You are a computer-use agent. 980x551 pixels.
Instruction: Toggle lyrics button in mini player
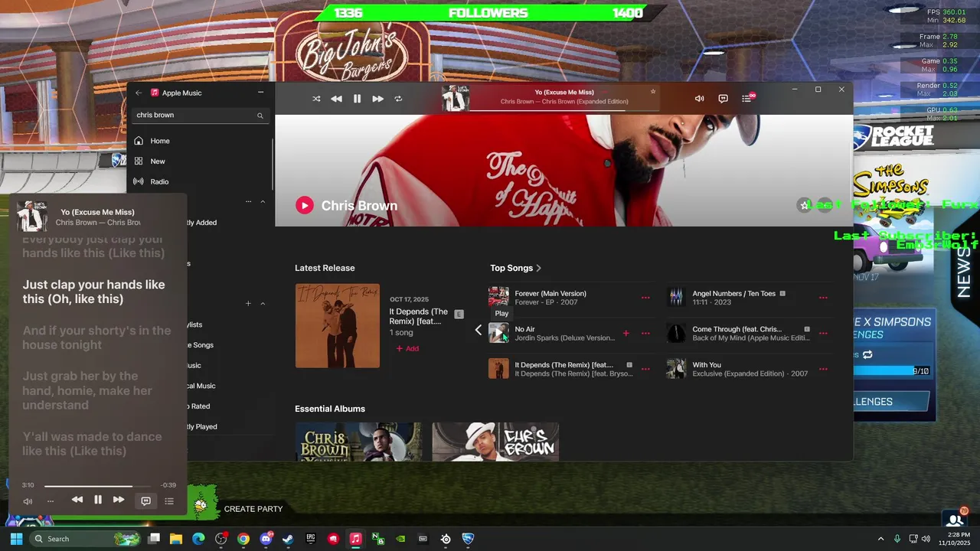pyautogui.click(x=145, y=501)
